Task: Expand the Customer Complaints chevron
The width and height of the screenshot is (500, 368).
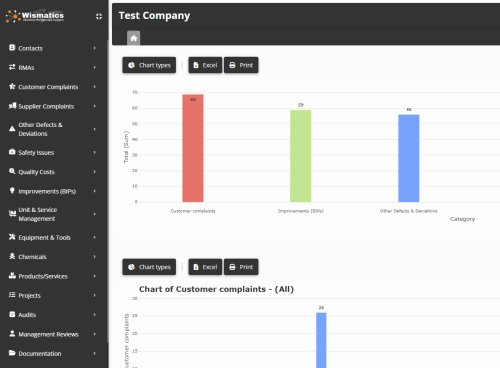Action: click(95, 87)
